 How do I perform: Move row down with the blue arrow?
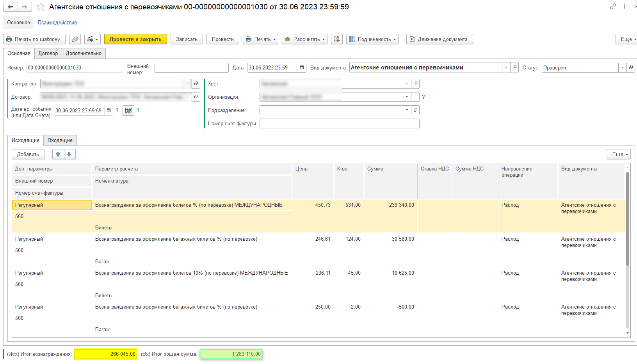click(x=69, y=154)
